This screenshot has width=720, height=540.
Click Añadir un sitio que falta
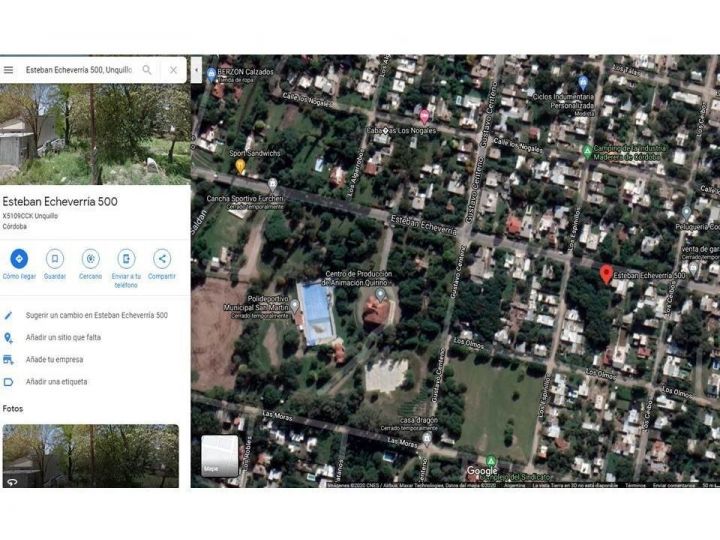coord(63,338)
